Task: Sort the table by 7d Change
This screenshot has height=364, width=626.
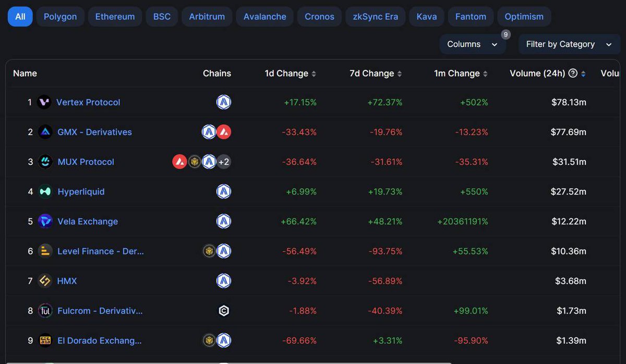Action: pos(376,74)
